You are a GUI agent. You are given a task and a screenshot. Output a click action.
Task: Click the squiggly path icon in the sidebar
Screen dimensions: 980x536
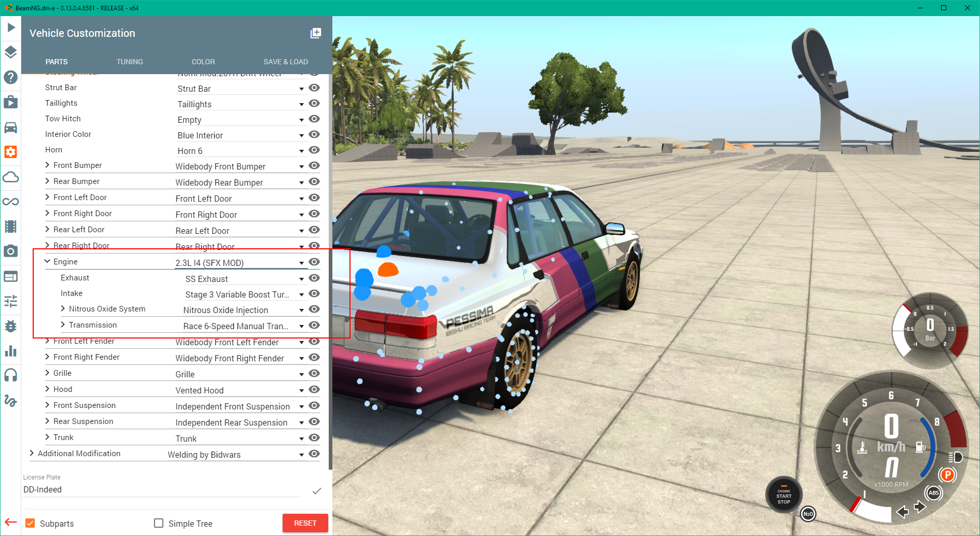[11, 400]
